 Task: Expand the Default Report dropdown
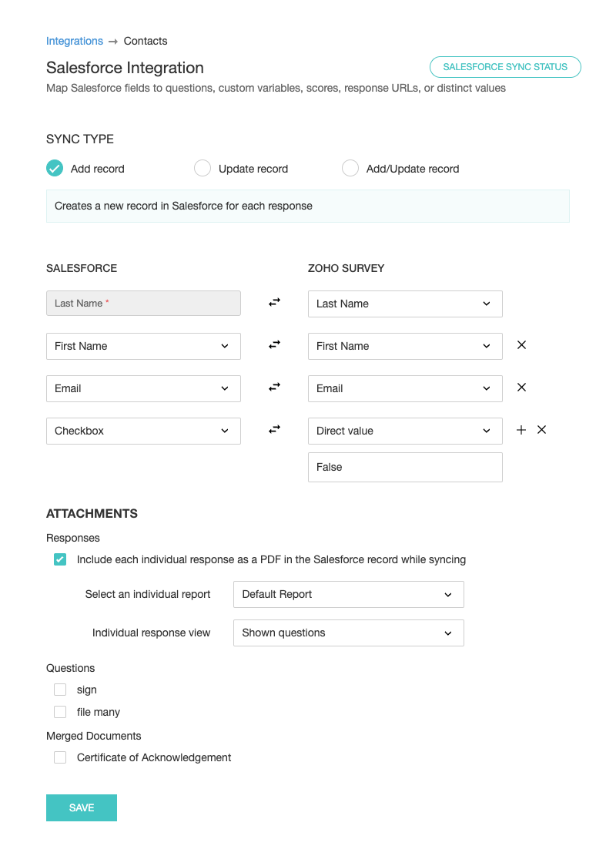348,594
